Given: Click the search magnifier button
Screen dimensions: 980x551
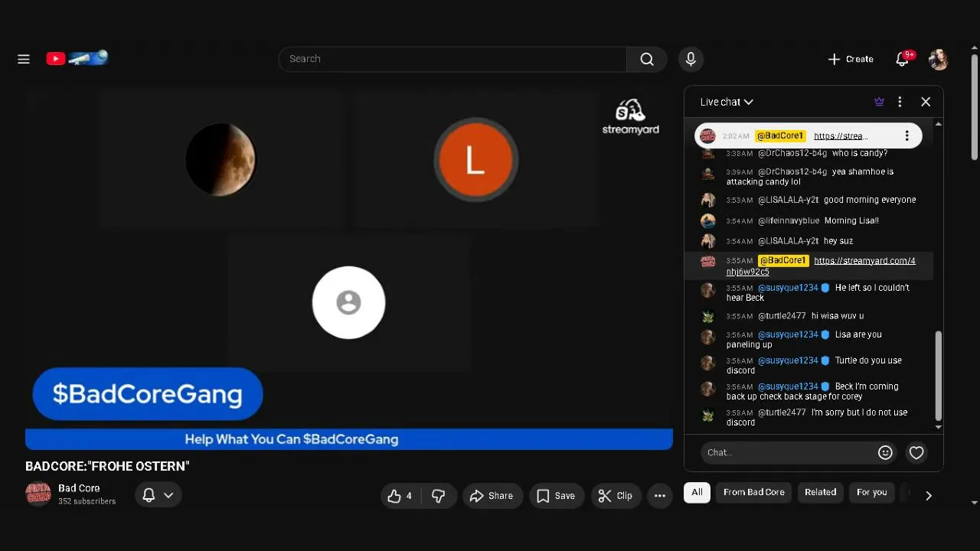Looking at the screenshot, I should (x=647, y=59).
